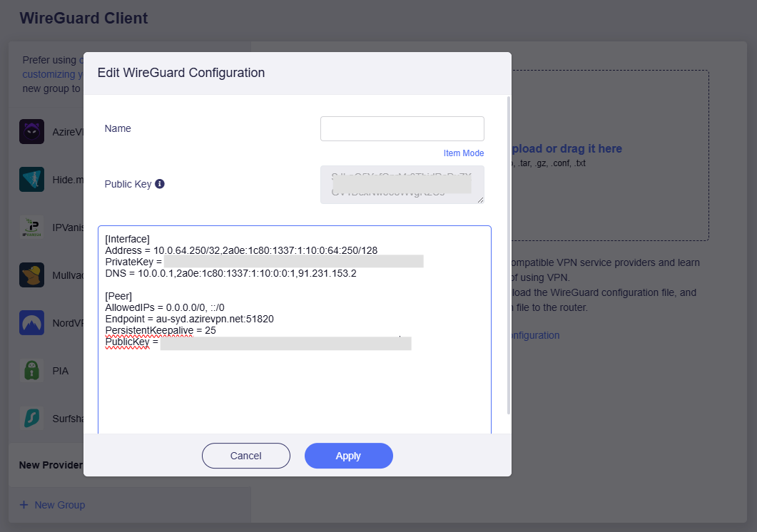Click the plus icon beside New Group

pos(24,505)
